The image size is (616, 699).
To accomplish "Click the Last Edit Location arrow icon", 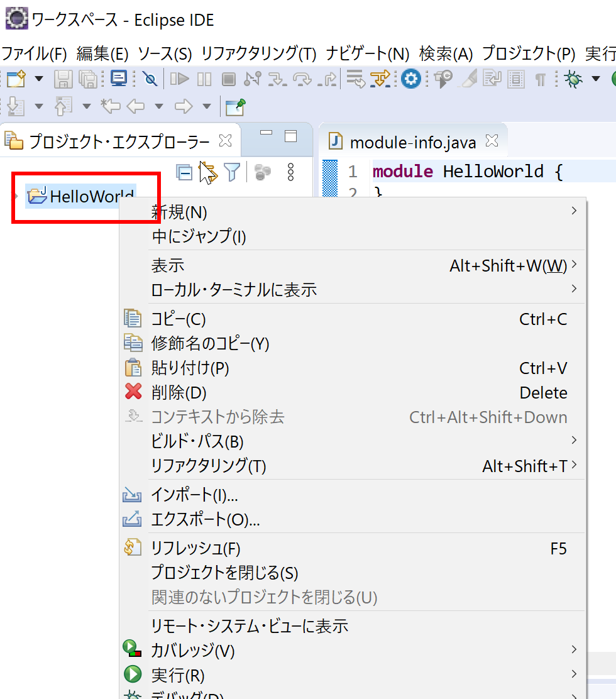I will point(111,106).
